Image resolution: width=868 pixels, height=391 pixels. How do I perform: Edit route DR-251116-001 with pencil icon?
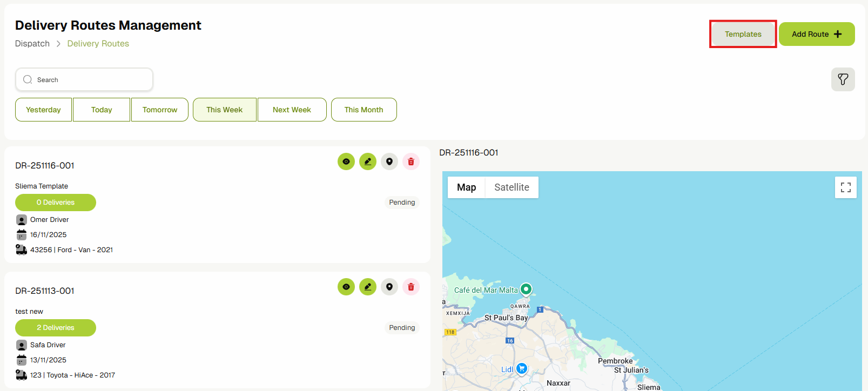coord(368,161)
